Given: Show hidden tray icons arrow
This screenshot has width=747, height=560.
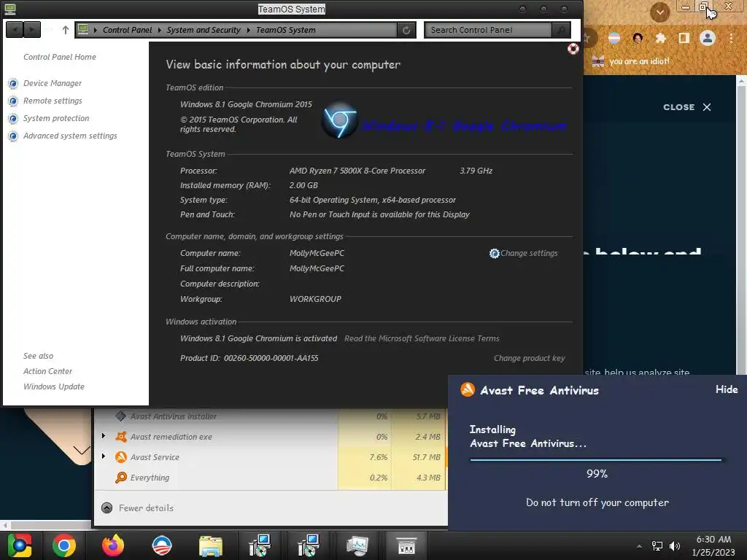Looking at the screenshot, I should (639, 546).
